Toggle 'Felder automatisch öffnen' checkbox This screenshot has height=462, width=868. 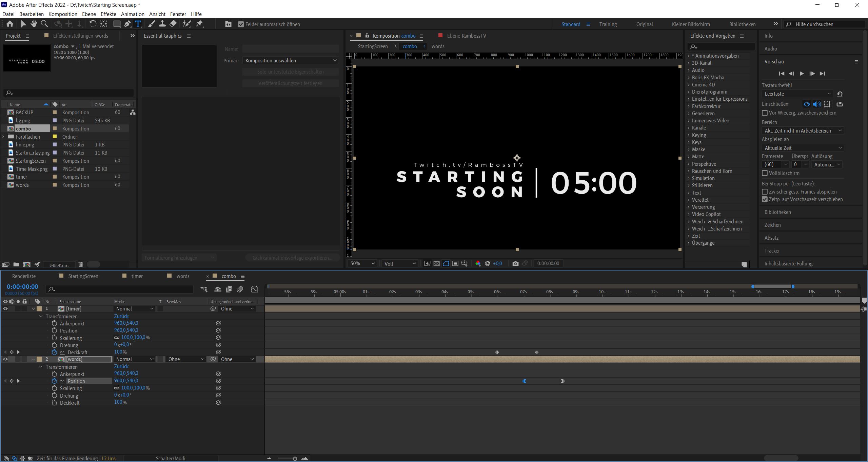[x=241, y=24]
